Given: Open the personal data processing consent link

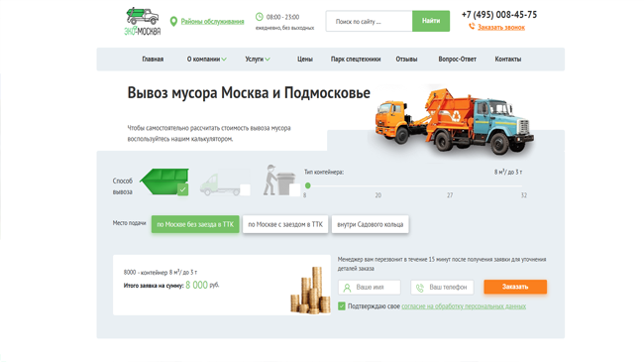Looking at the screenshot, I should tap(464, 306).
